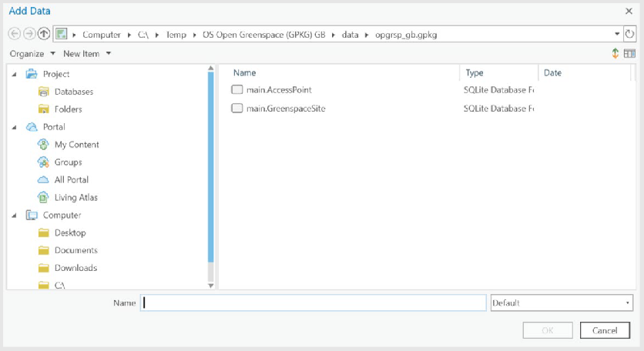Select opgrsp_gb.gpkg in the breadcrumb path
The image size is (644, 351).
[406, 35]
